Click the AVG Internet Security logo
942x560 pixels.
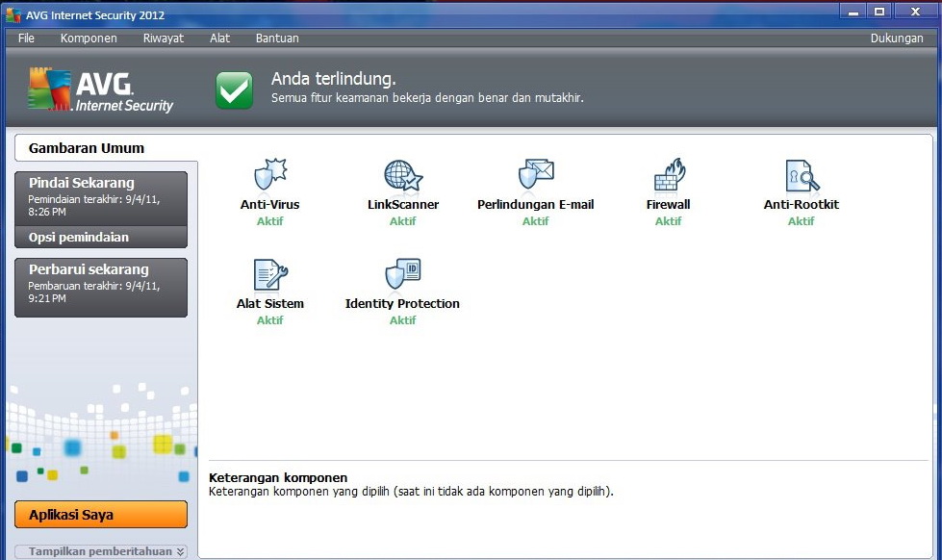click(100, 89)
